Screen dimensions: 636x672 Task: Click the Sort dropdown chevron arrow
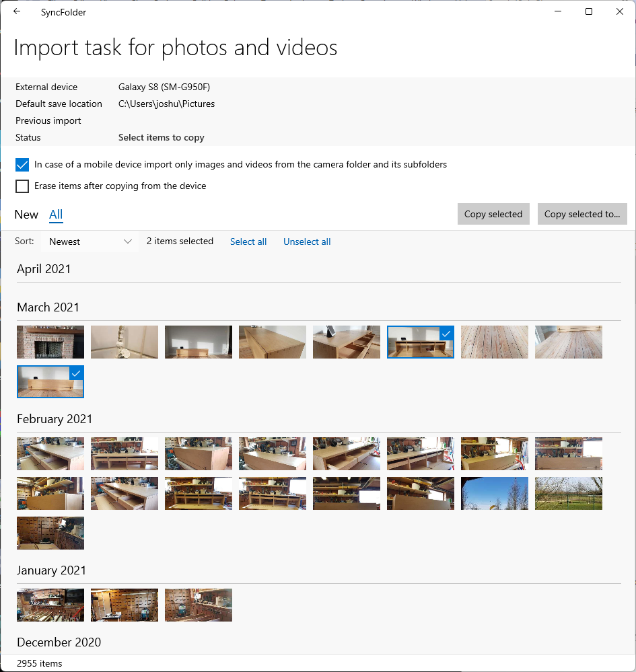128,241
